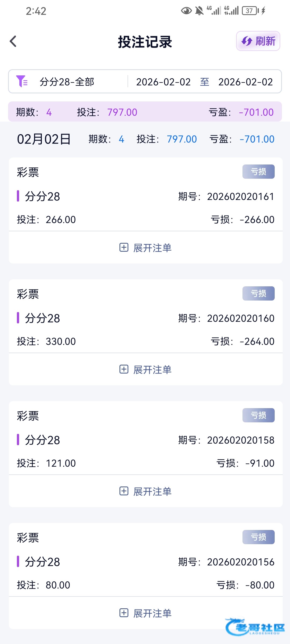Tap plus icon on the 330.00 bet card
This screenshot has width=290, height=644.
[x=124, y=369]
